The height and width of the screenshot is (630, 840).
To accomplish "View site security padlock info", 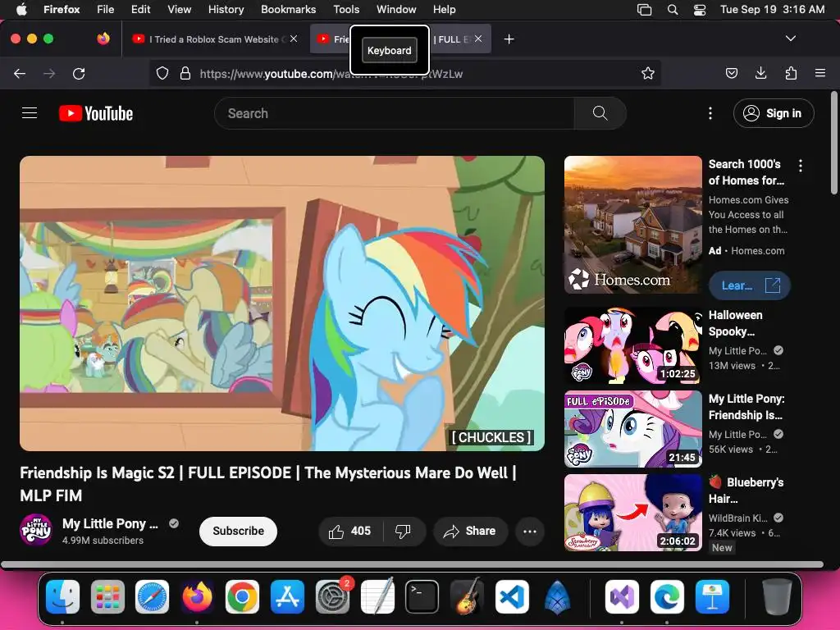I will click(185, 73).
